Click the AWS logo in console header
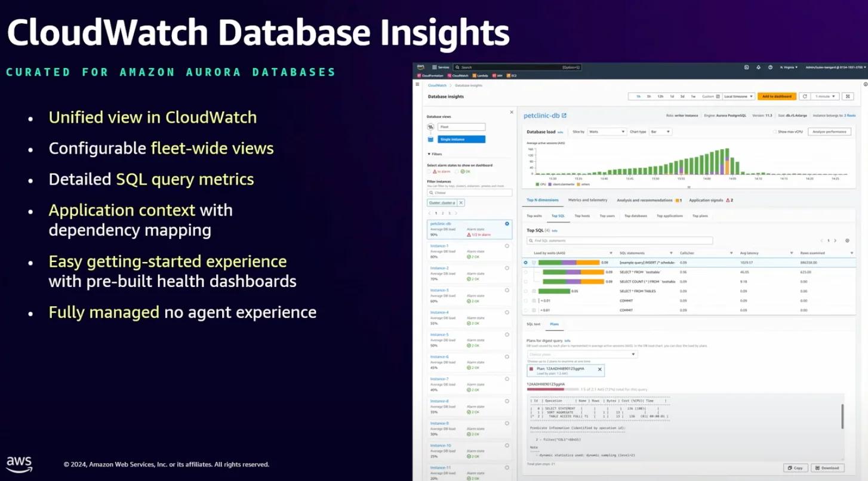The width and height of the screenshot is (868, 481). (x=421, y=67)
